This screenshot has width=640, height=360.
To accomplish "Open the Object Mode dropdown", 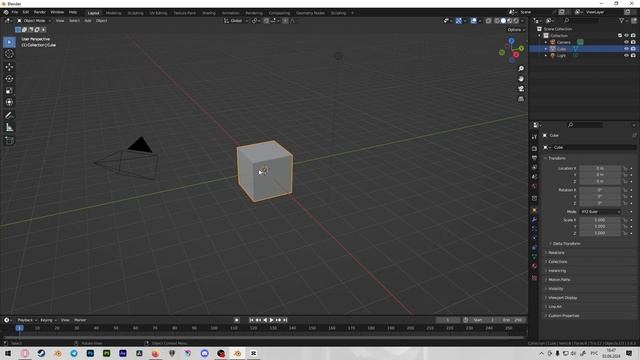I will point(34,21).
